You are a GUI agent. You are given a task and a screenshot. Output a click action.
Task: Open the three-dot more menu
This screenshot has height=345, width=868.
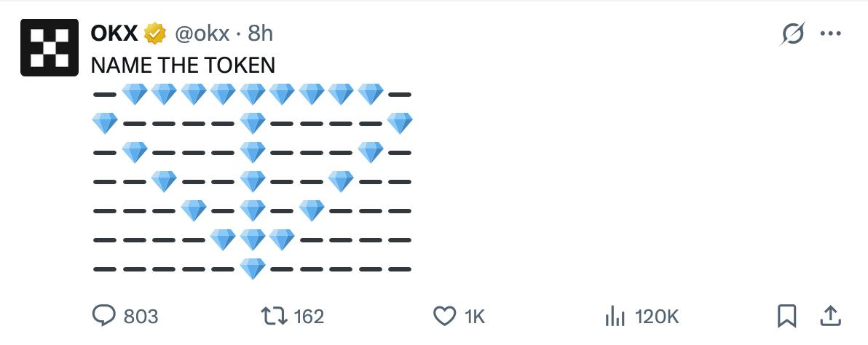830,34
